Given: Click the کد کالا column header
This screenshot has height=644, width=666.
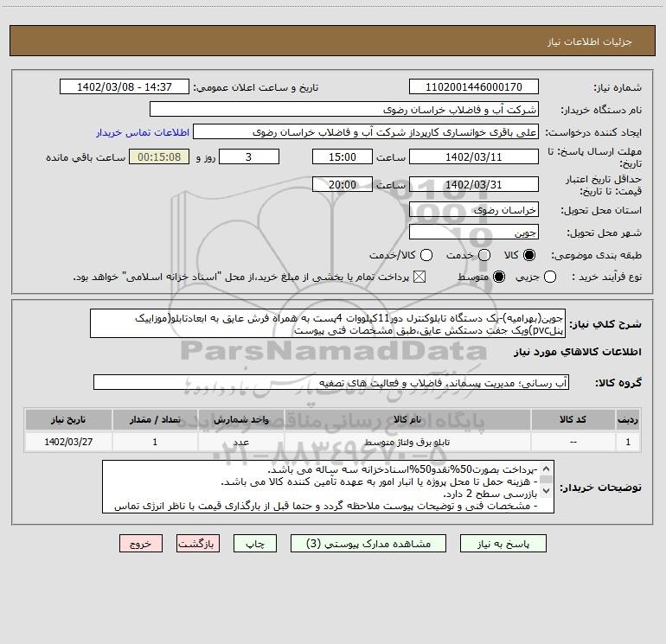Looking at the screenshot, I should point(573,419).
